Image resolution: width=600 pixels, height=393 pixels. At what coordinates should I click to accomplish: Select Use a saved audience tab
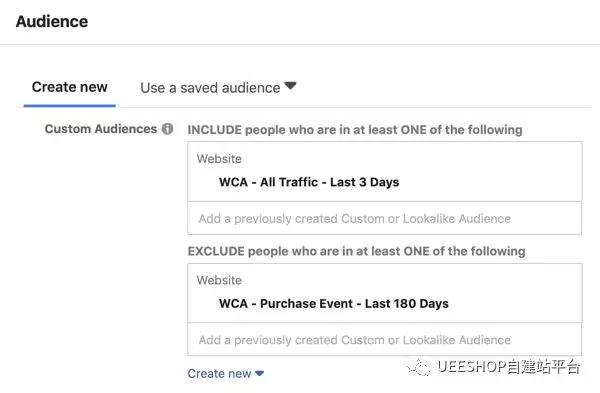coord(210,88)
